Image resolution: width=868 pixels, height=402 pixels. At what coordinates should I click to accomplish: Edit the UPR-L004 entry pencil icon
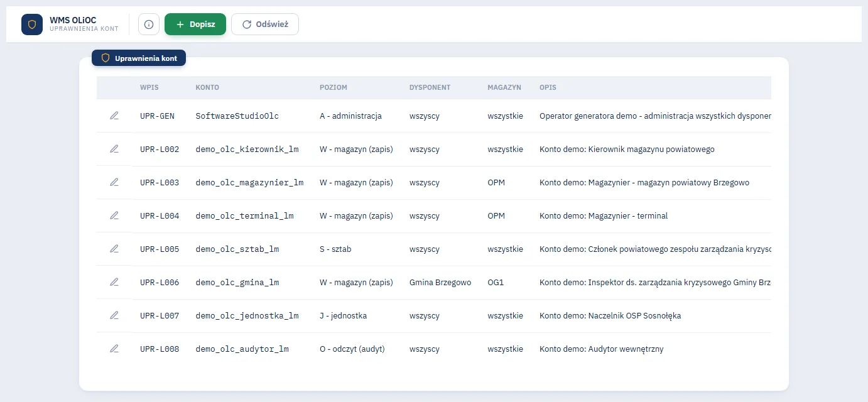point(114,215)
